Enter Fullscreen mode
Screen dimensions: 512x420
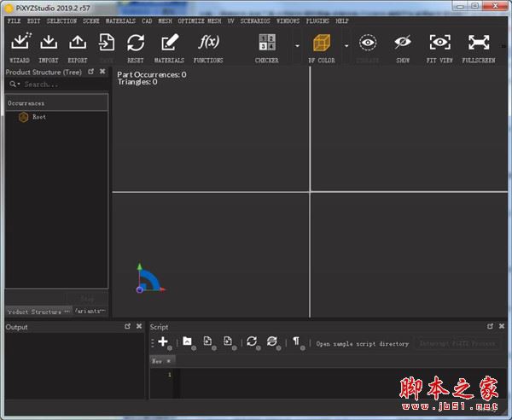pyautogui.click(x=479, y=43)
